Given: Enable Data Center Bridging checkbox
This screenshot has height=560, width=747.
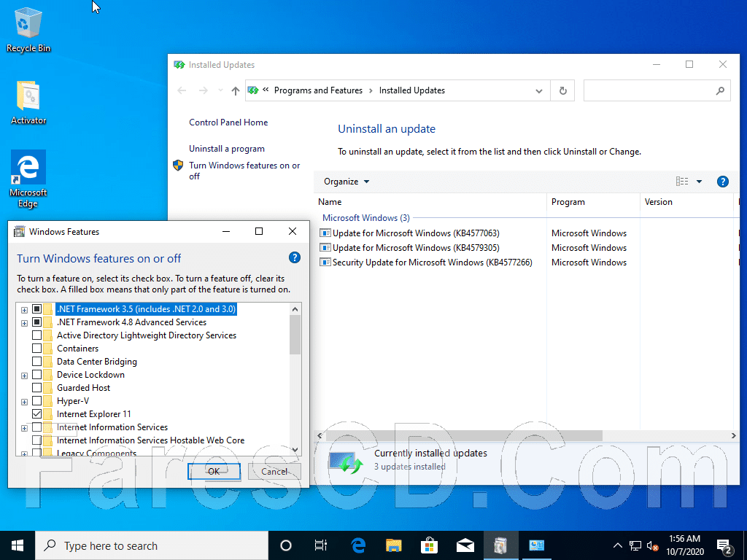Looking at the screenshot, I should pos(36,362).
